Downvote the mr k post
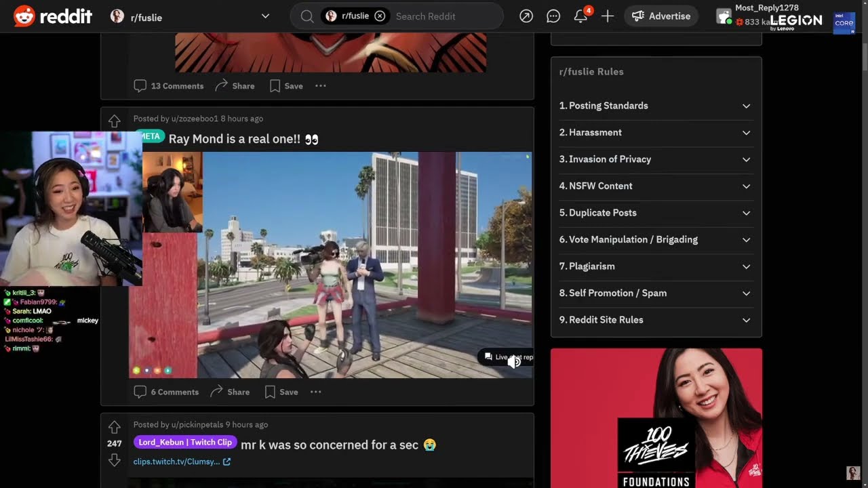Viewport: 868px width, 488px height. [x=115, y=461]
